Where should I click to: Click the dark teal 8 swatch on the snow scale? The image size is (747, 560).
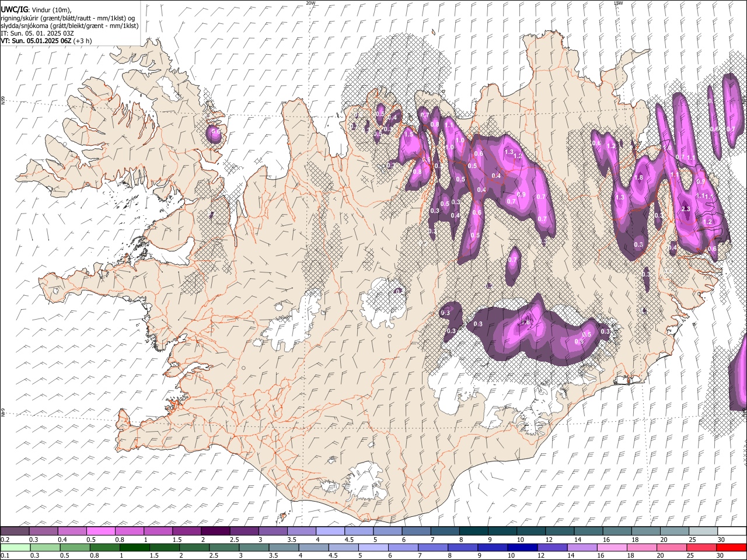pos(473,531)
